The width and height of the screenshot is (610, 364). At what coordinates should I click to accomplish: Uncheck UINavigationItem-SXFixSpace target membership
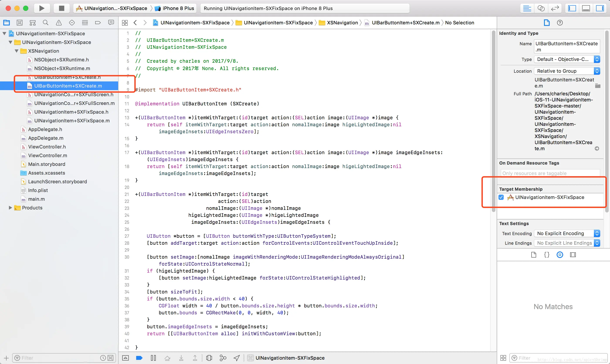501,197
